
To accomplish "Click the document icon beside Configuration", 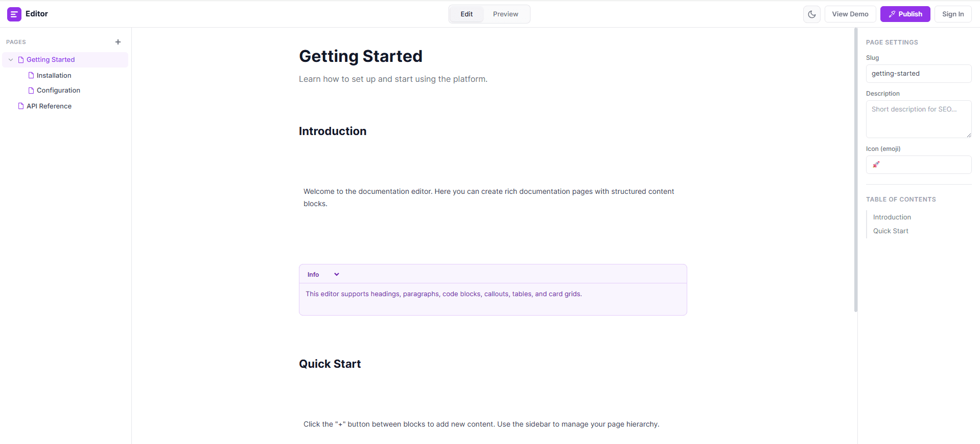I will (31, 90).
